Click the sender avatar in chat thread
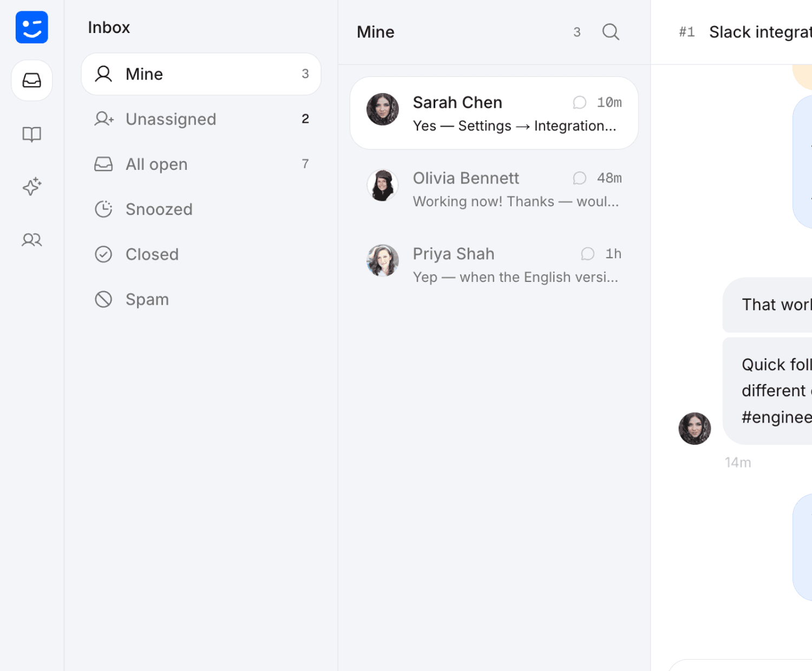Screen dimensions: 812x671 (x=695, y=429)
